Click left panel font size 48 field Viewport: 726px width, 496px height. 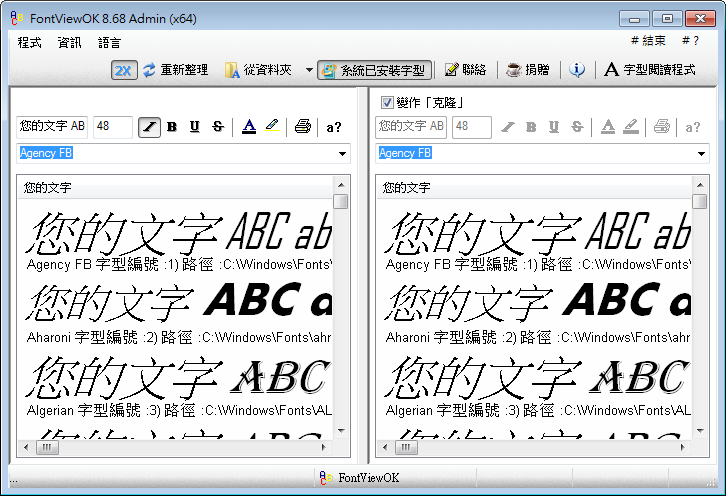113,127
